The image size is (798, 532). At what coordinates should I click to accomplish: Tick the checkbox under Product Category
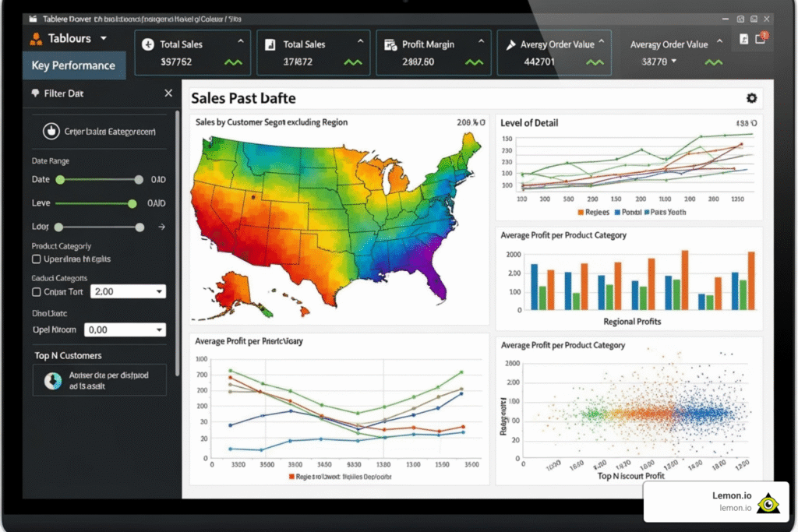(x=36, y=259)
